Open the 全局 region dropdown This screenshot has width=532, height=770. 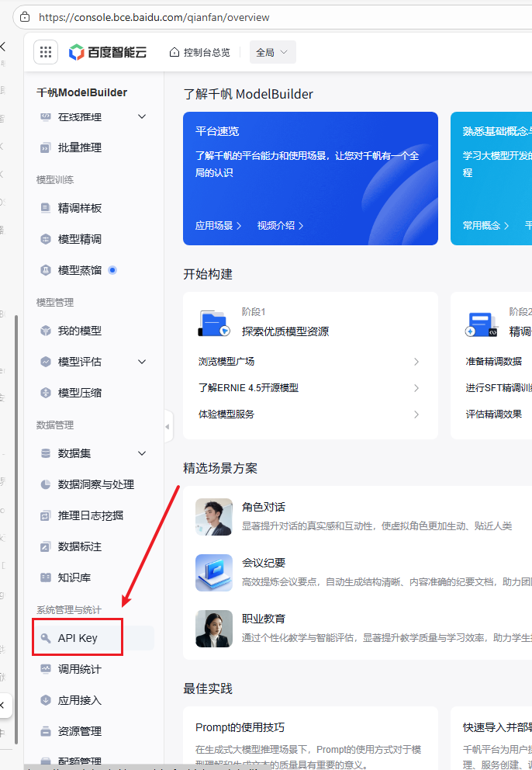[272, 52]
